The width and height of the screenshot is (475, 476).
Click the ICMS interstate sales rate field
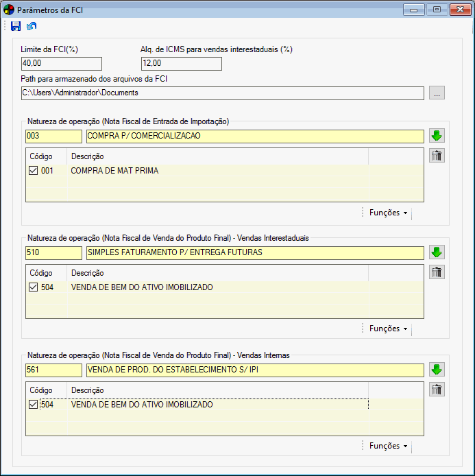[181, 64]
